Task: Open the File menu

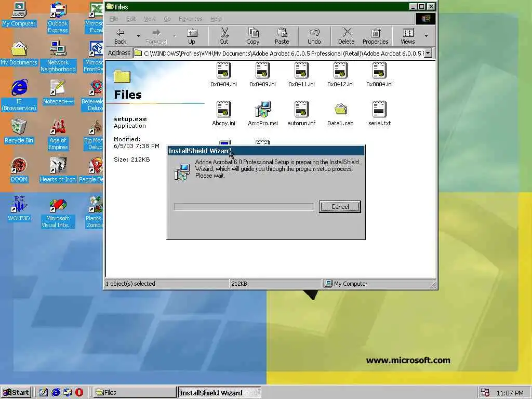Action: pos(114,19)
